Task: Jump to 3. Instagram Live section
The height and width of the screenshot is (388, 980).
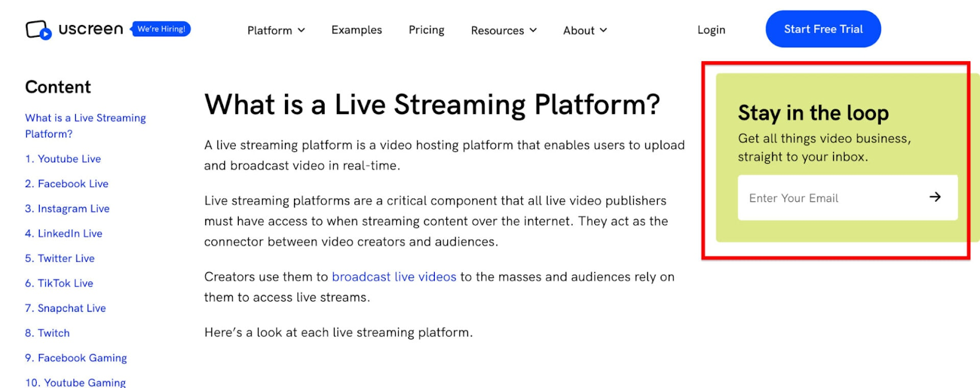Action: (x=67, y=208)
